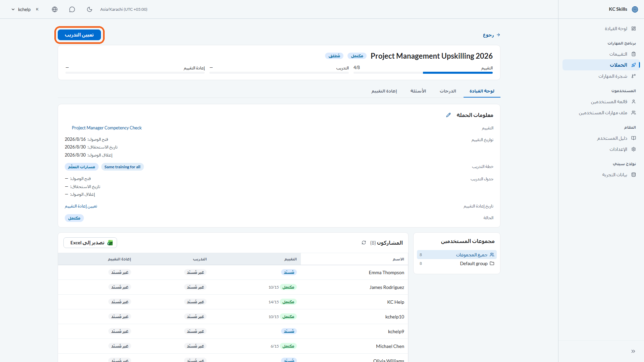644x362 pixels.
Task: Click the globe language icon
Action: (x=55, y=9)
